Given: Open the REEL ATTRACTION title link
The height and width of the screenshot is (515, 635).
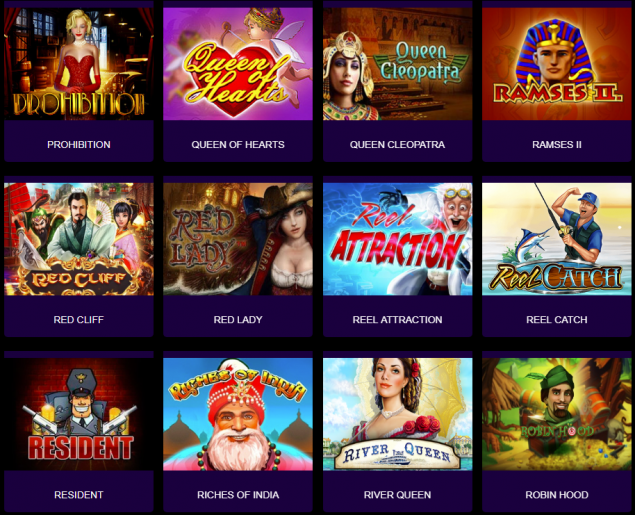Looking at the screenshot, I should coord(397,320).
